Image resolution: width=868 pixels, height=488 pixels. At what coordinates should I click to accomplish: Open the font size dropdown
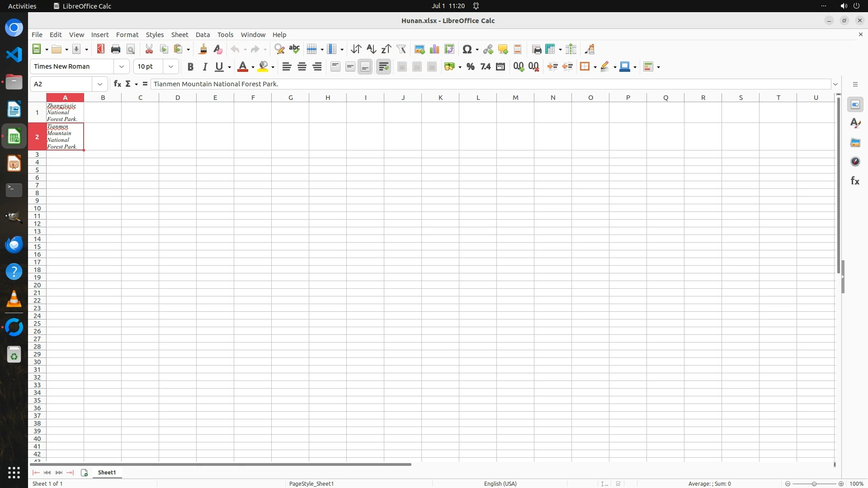pyautogui.click(x=171, y=67)
